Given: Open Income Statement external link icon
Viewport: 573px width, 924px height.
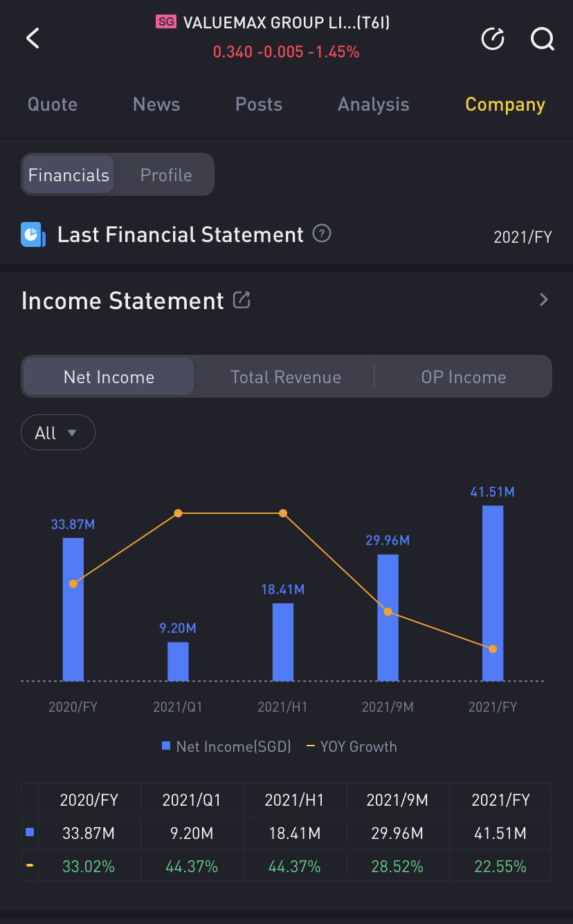Looking at the screenshot, I should tap(241, 299).
